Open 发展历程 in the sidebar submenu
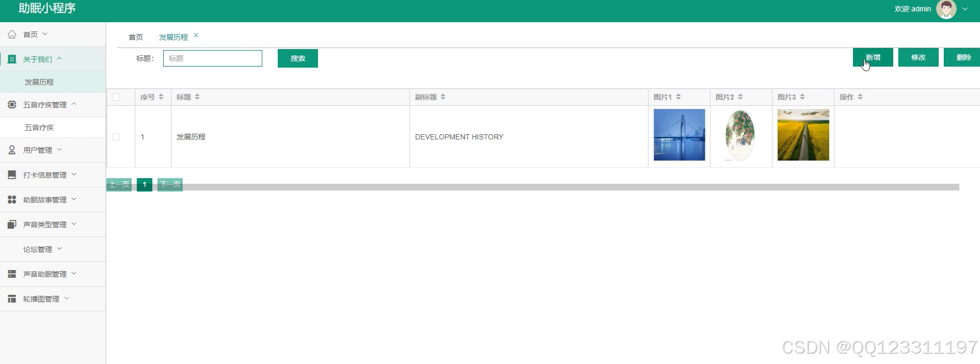 (x=53, y=82)
